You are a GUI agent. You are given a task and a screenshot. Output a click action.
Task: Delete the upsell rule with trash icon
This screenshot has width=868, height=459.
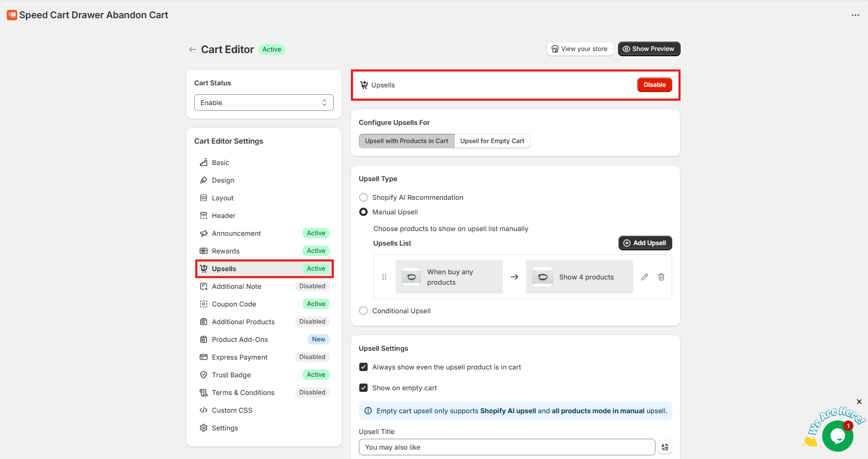coord(661,277)
